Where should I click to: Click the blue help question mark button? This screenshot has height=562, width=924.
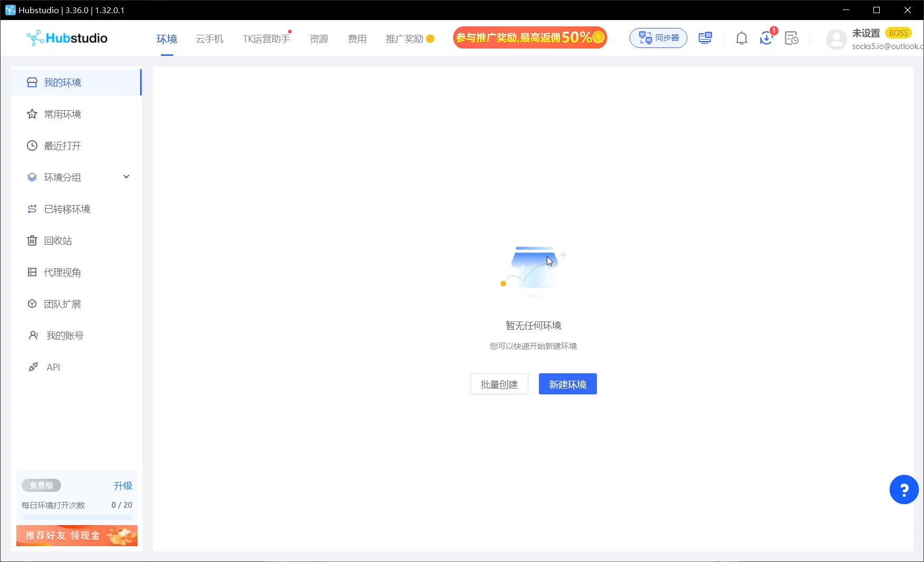click(904, 490)
